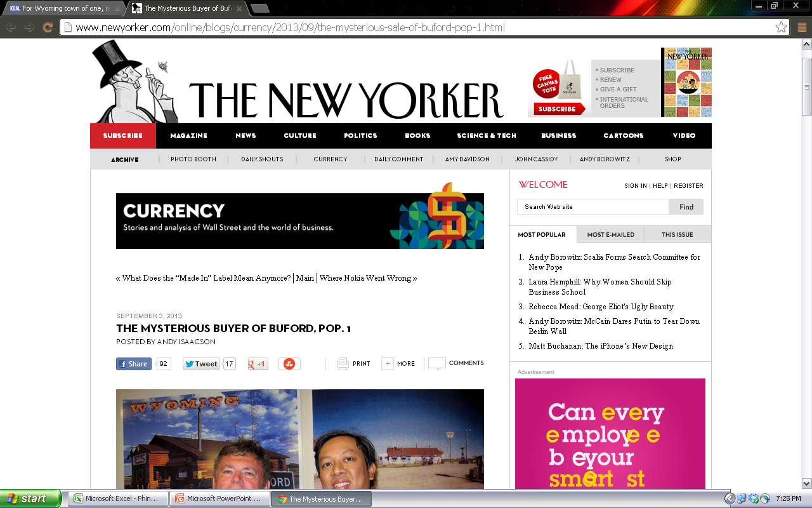Open Daily Comment subnav link
This screenshot has height=508, width=812.
[x=399, y=159]
